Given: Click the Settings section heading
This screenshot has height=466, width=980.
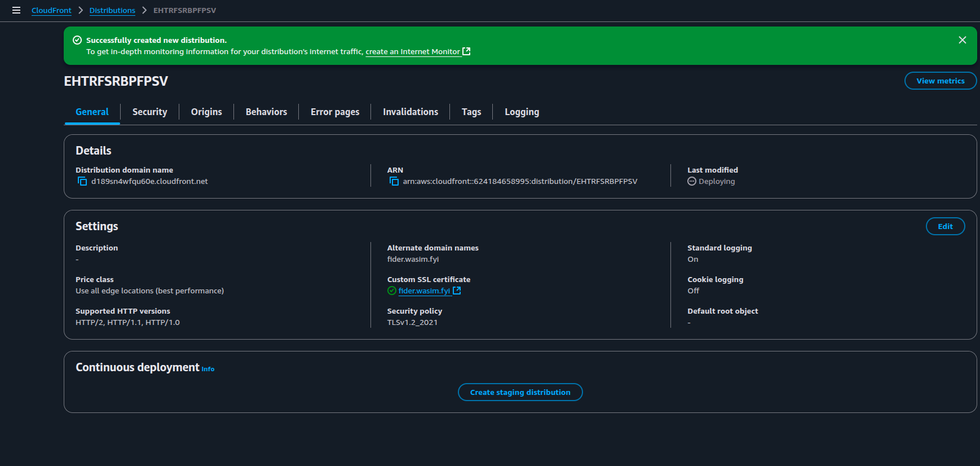Looking at the screenshot, I should [x=97, y=226].
